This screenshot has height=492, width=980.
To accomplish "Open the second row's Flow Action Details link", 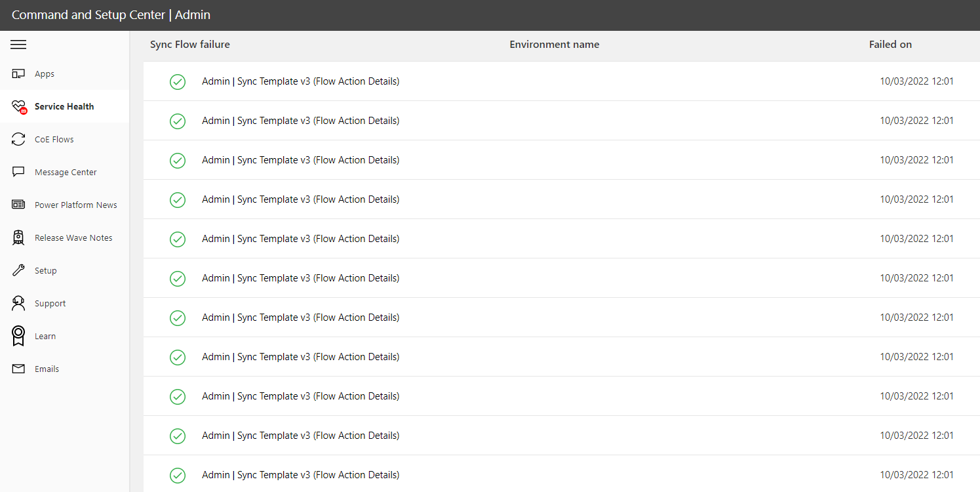I will 301,121.
